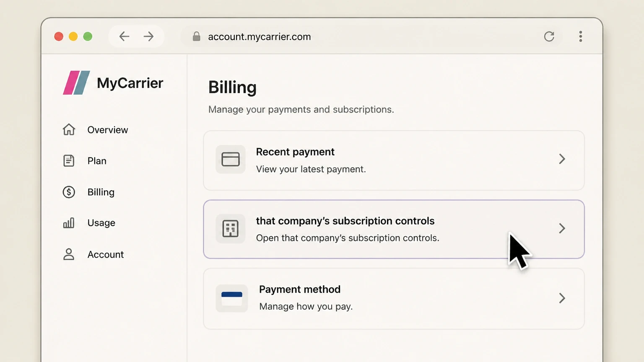
Task: Reload the page with the refresh icon
Action: [549, 36]
